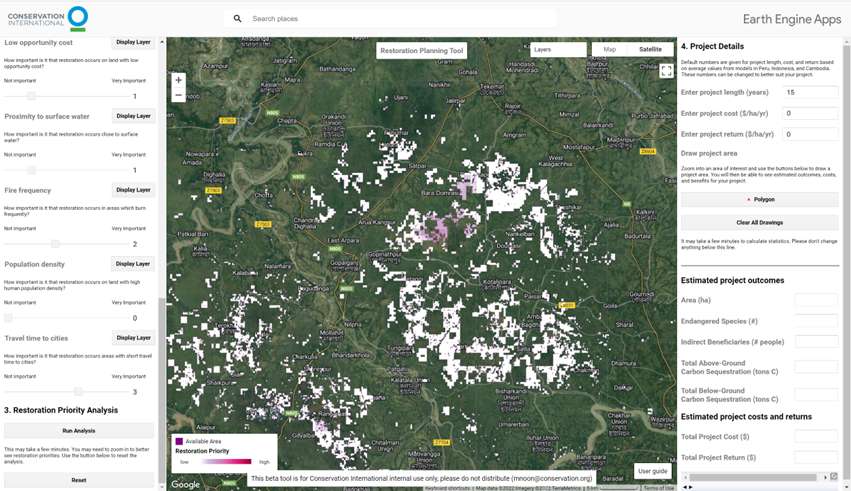Click Earth Engine Apps title

[792, 19]
